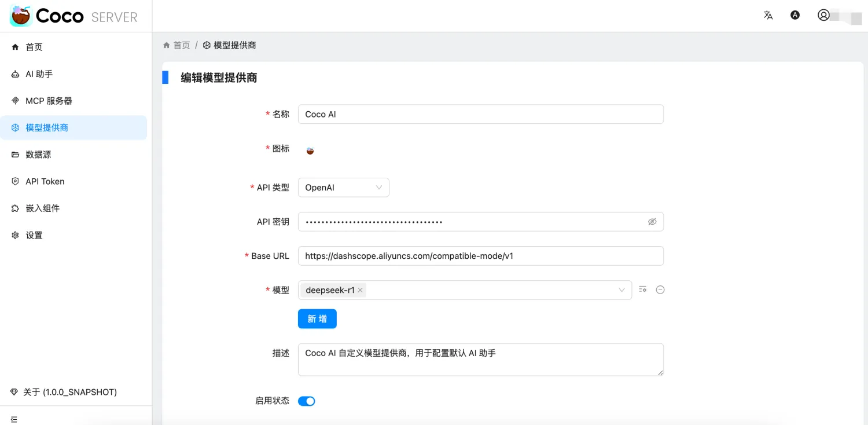The image size is (868, 425).
Task: Click the coconut provider icon beside 图标
Action: pyautogui.click(x=310, y=151)
